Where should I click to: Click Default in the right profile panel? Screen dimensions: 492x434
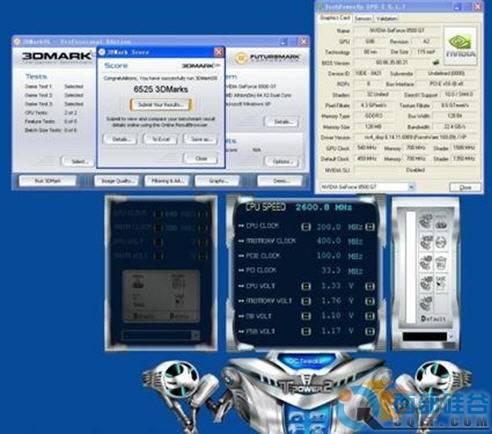click(x=433, y=319)
